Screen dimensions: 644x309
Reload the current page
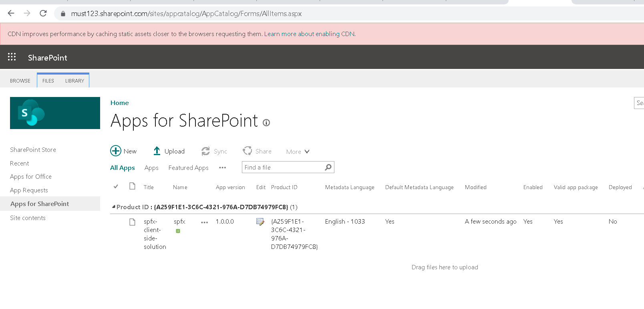coord(43,13)
